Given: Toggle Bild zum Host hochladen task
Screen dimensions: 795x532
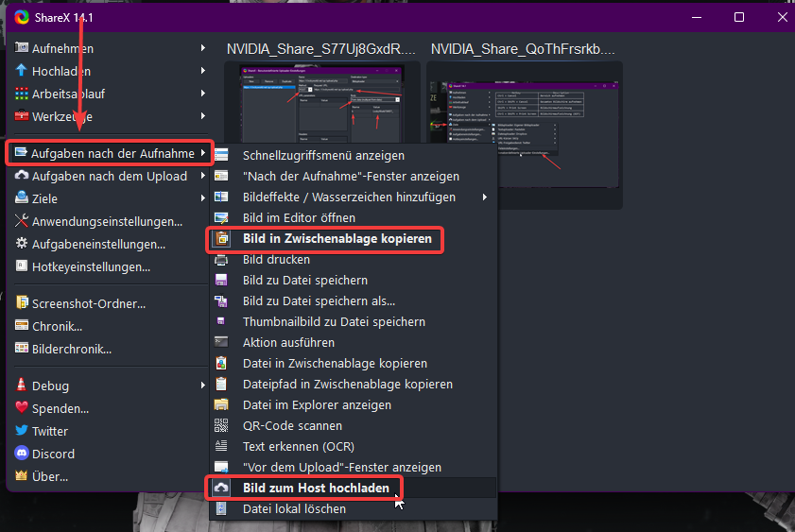Looking at the screenshot, I should click(315, 489).
